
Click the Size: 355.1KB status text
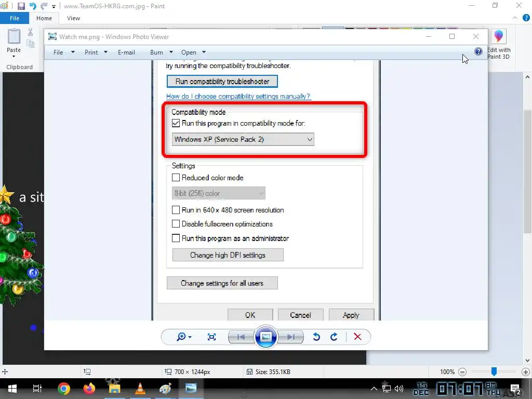273,372
